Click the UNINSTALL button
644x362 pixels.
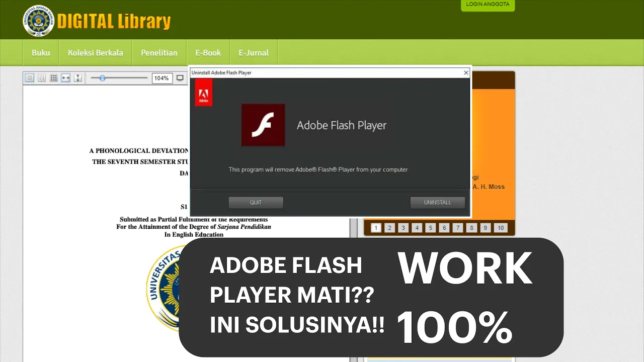[438, 203]
